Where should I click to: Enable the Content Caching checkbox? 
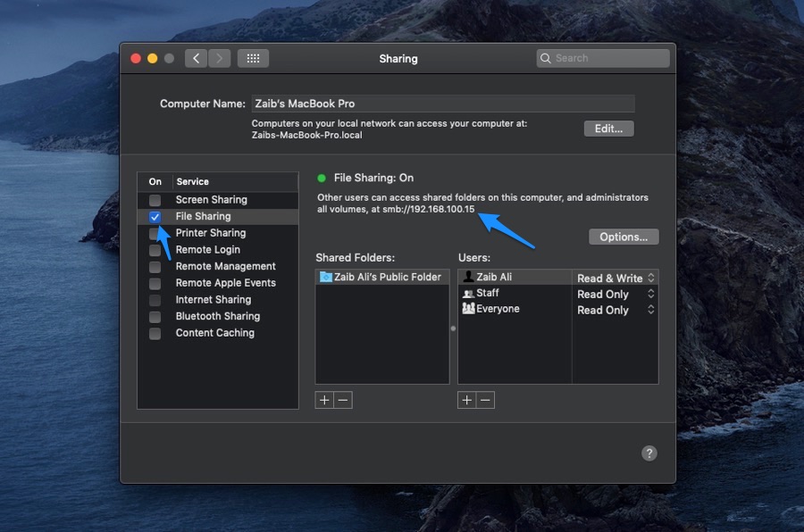point(155,334)
